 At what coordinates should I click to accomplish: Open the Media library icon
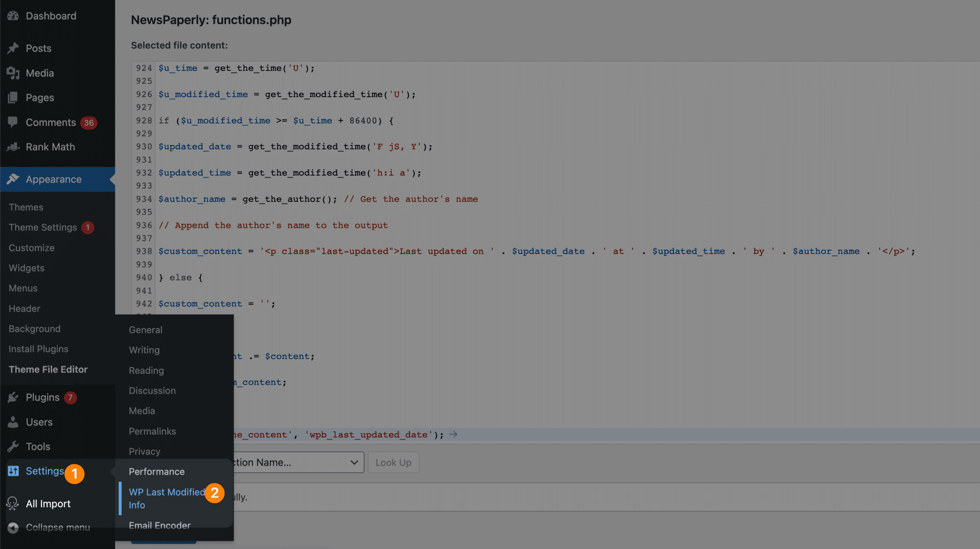tap(14, 73)
